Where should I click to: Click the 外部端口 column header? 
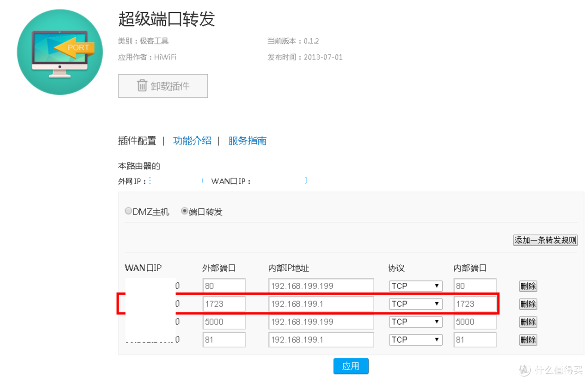pos(219,268)
